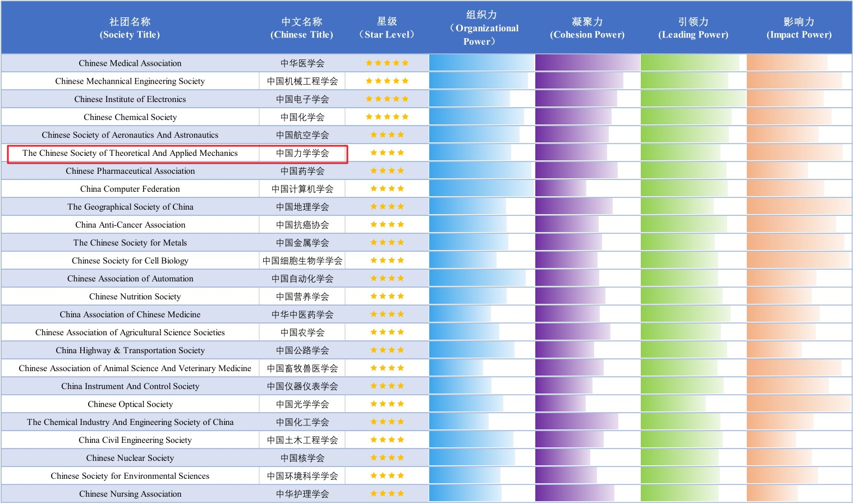This screenshot has width=854, height=504.
Task: Select Chinese Mechannical Engineering Society cell
Action: tap(130, 81)
